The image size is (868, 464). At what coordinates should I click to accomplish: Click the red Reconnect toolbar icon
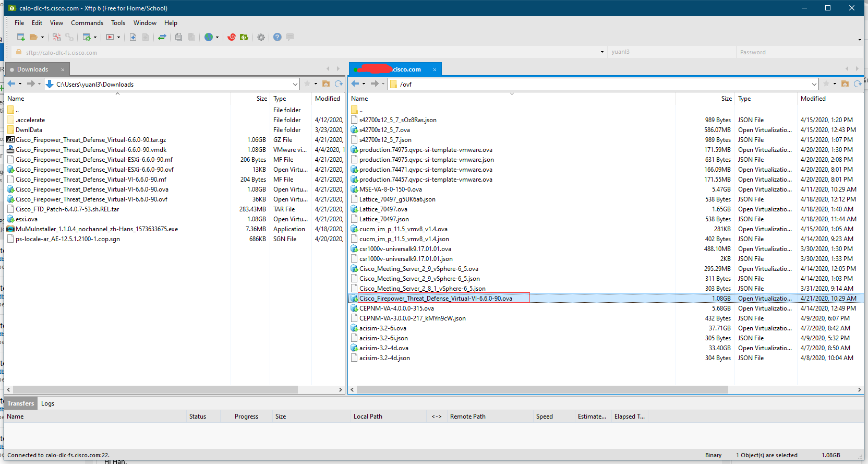tap(57, 37)
